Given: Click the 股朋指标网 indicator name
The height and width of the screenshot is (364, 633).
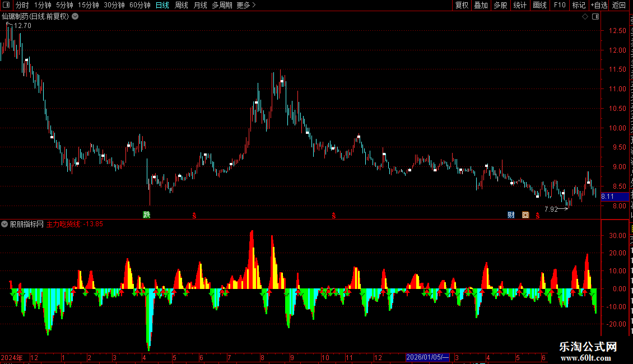Looking at the screenshot, I should (27, 224).
